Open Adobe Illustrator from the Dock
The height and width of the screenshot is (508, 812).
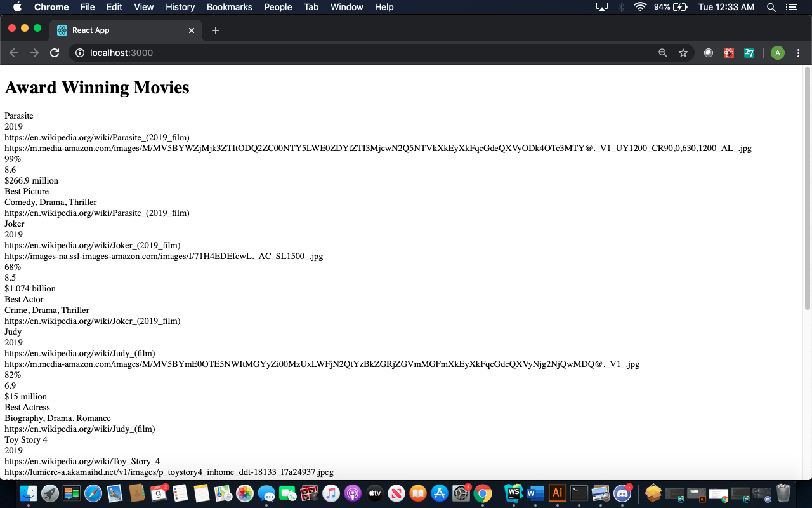click(557, 493)
